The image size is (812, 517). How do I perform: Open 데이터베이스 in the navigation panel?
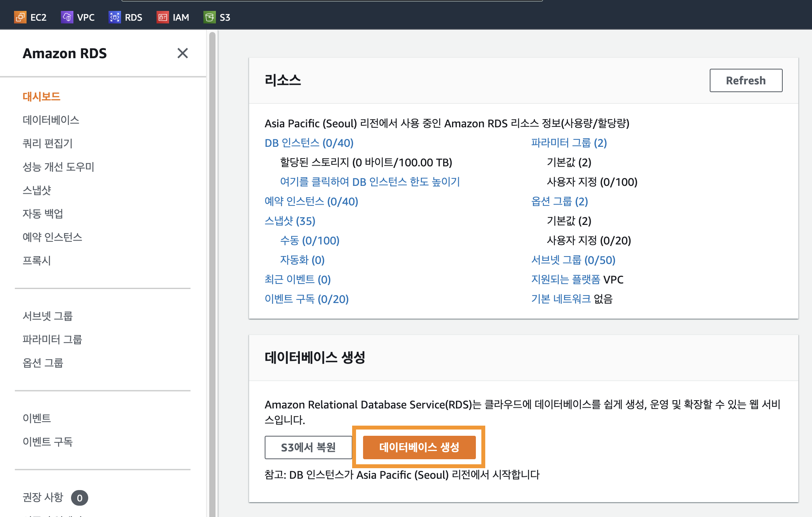[x=51, y=120]
